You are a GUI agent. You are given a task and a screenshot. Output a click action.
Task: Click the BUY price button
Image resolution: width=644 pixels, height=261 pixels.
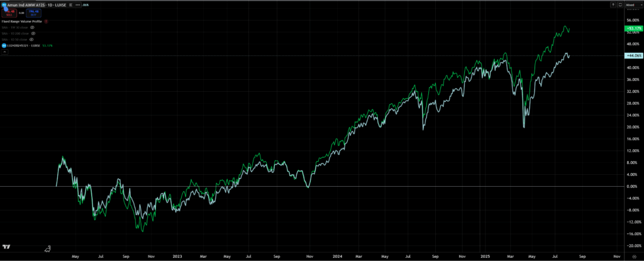[x=34, y=13]
